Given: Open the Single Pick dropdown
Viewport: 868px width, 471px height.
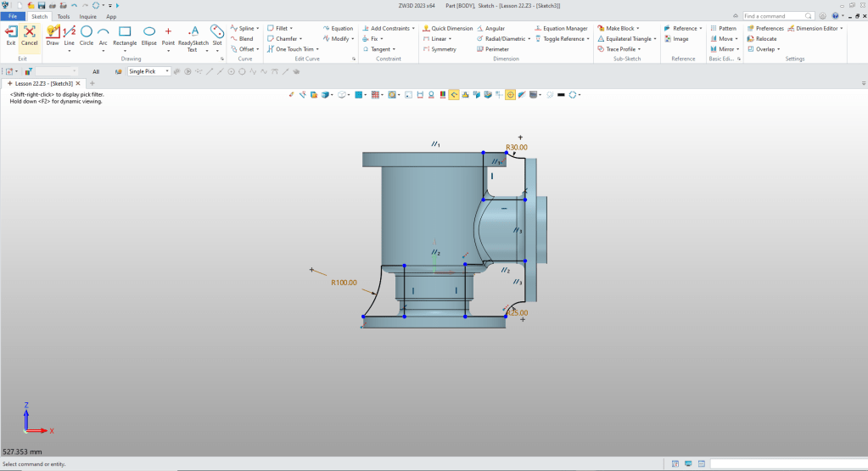Looking at the screenshot, I should click(x=166, y=71).
